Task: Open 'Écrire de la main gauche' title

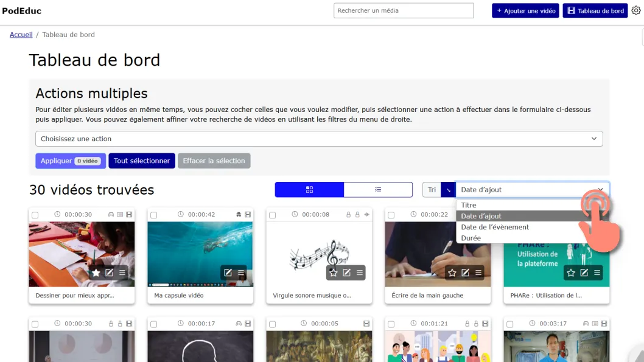Action: [427, 295]
